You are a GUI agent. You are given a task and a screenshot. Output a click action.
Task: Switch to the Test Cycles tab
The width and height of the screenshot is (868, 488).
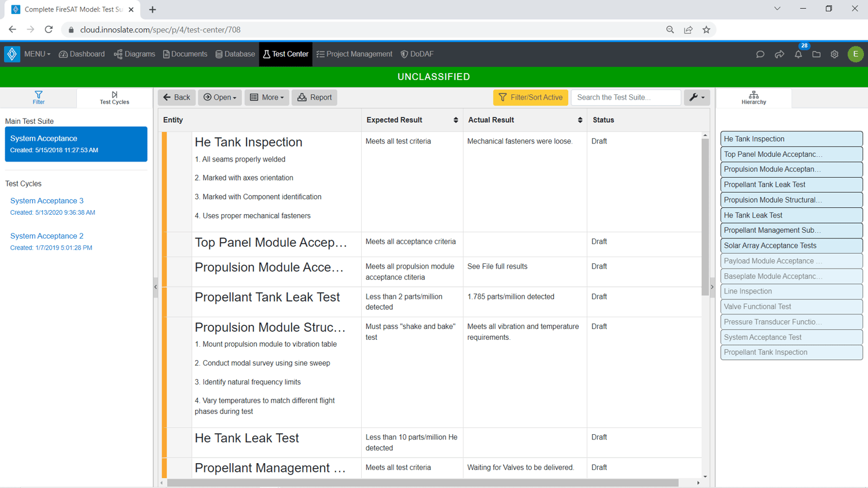pos(114,98)
